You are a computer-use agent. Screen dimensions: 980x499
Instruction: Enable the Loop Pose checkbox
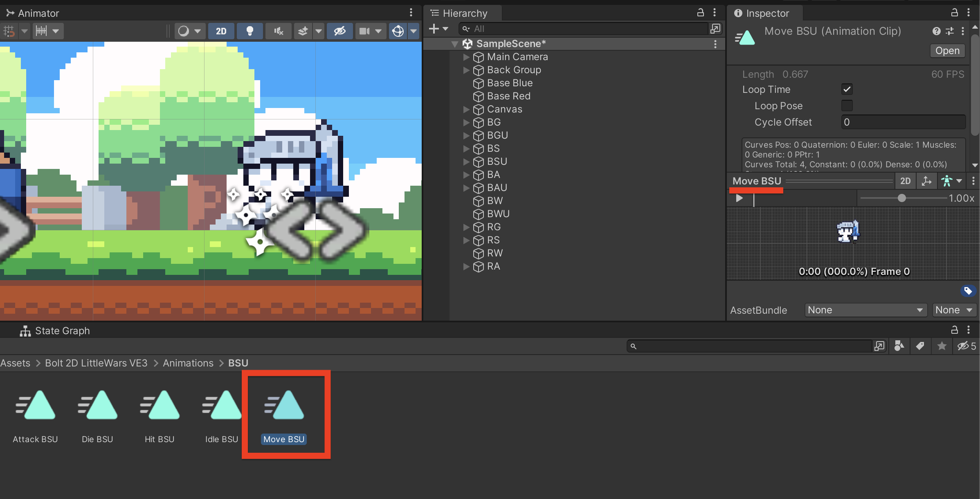(847, 106)
